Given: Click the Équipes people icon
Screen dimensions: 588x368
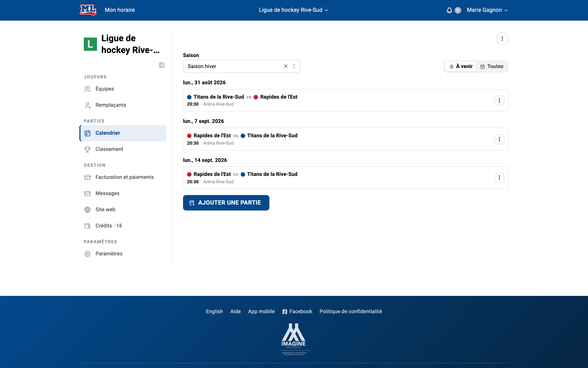Looking at the screenshot, I should pyautogui.click(x=87, y=89).
